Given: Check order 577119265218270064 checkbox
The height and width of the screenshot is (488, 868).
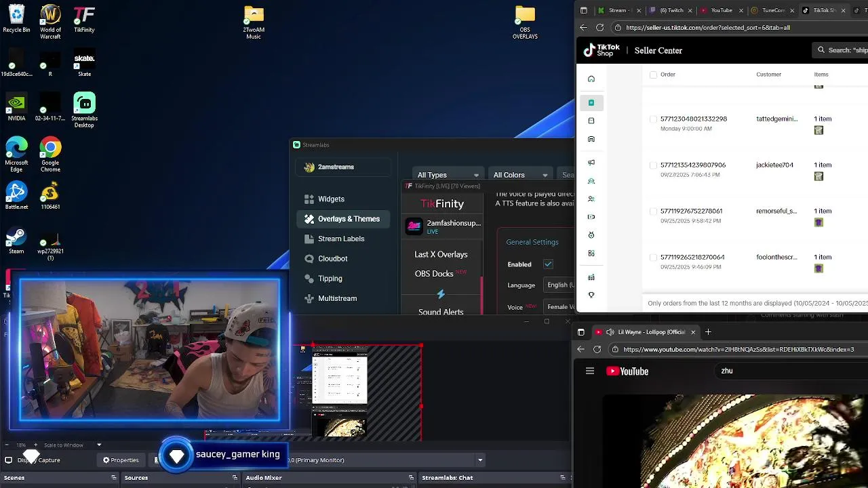Looking at the screenshot, I should pyautogui.click(x=653, y=258).
